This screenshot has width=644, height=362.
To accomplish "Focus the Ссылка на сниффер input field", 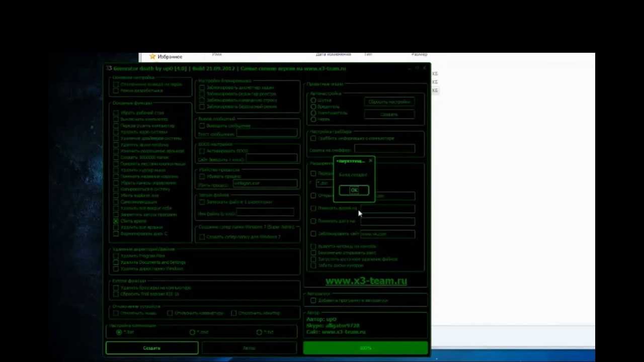I will click(x=384, y=149).
